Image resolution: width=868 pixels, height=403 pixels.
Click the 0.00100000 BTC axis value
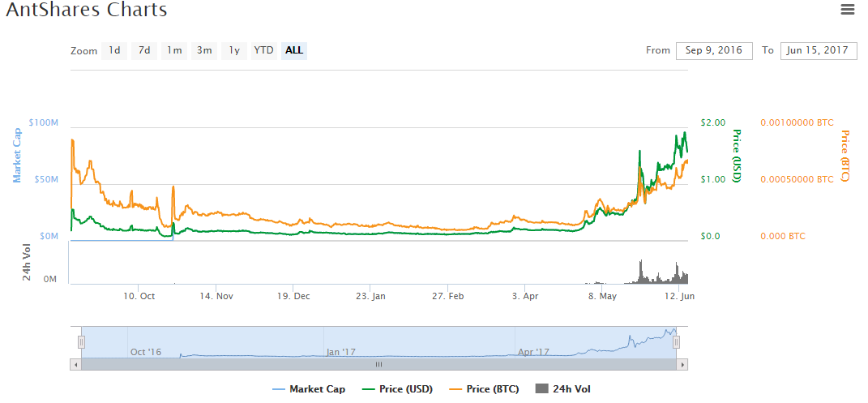(797, 122)
